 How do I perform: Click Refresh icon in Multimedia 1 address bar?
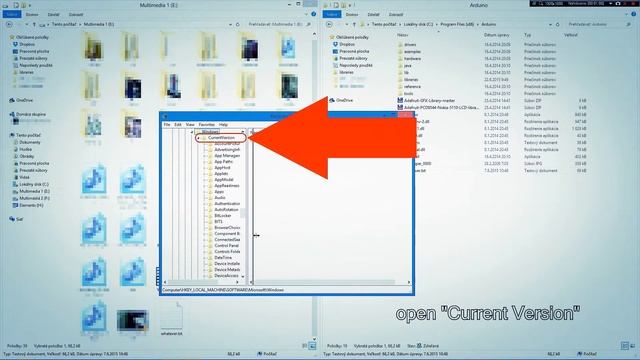[238, 24]
